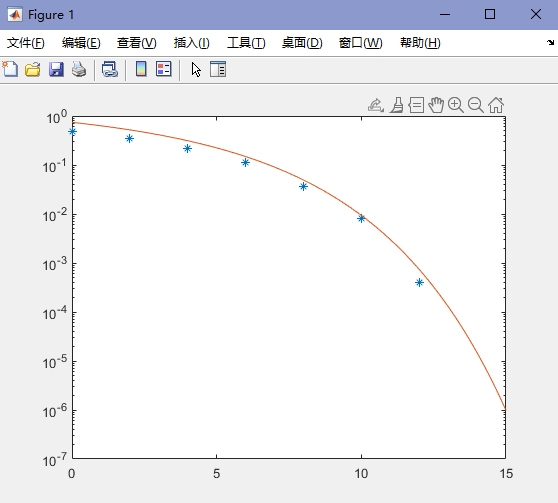Open the 工具(T) menu
Screen dimensions: 558x503
246,43
